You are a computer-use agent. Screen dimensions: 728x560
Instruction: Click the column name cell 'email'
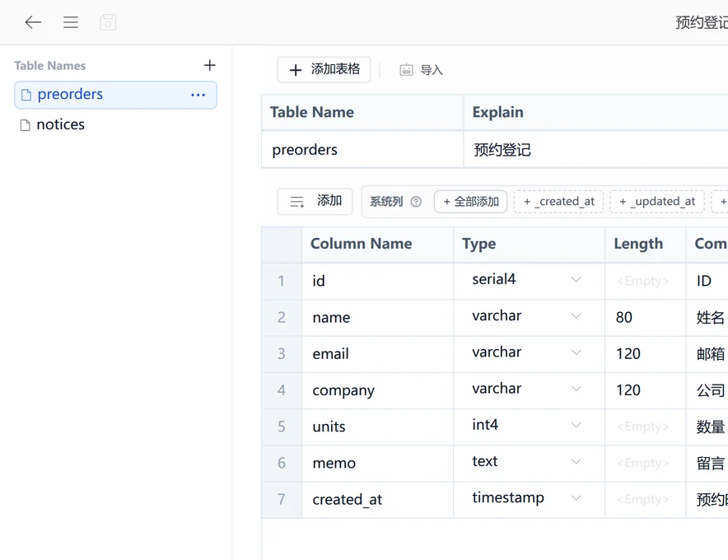377,354
